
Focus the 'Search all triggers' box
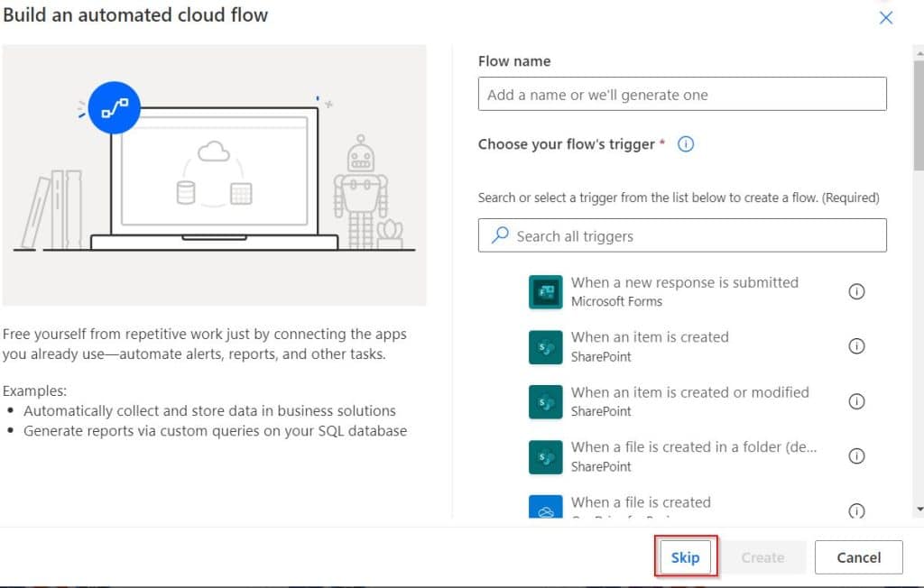682,235
